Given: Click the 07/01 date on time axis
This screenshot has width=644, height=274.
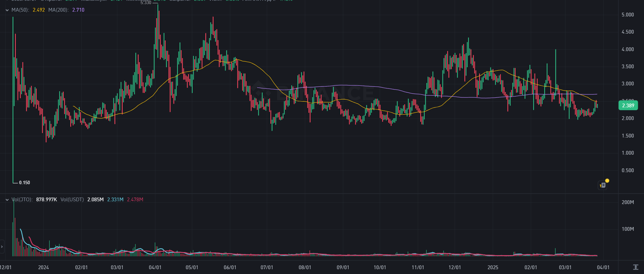Looking at the screenshot, I should click(267, 267).
